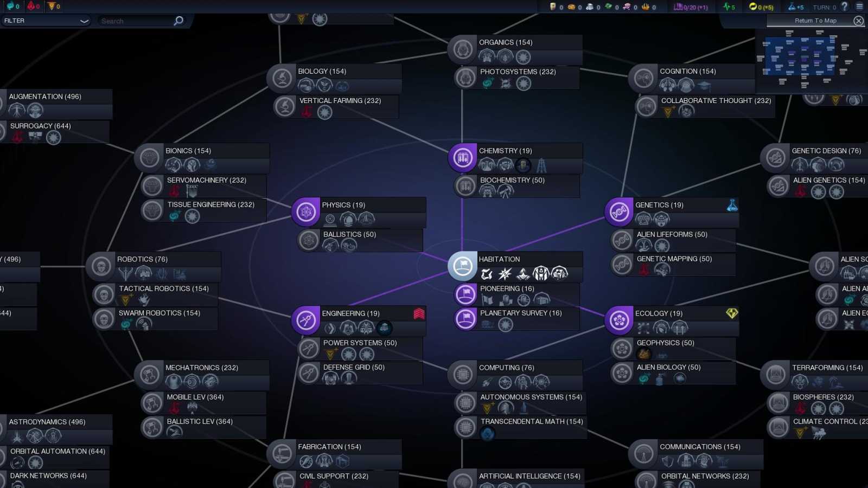Choose ALIEN LIFEFORMS (50) tech
This screenshot has height=488, width=868.
(x=674, y=240)
